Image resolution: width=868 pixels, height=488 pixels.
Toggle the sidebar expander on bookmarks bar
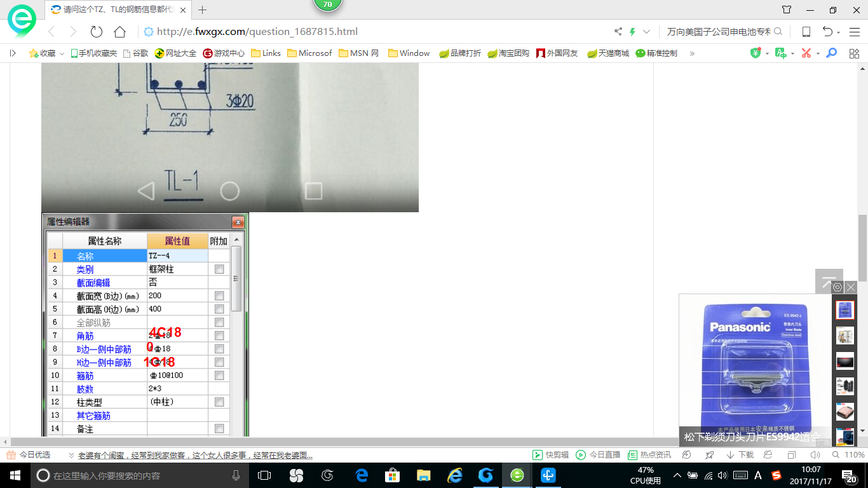[13, 53]
